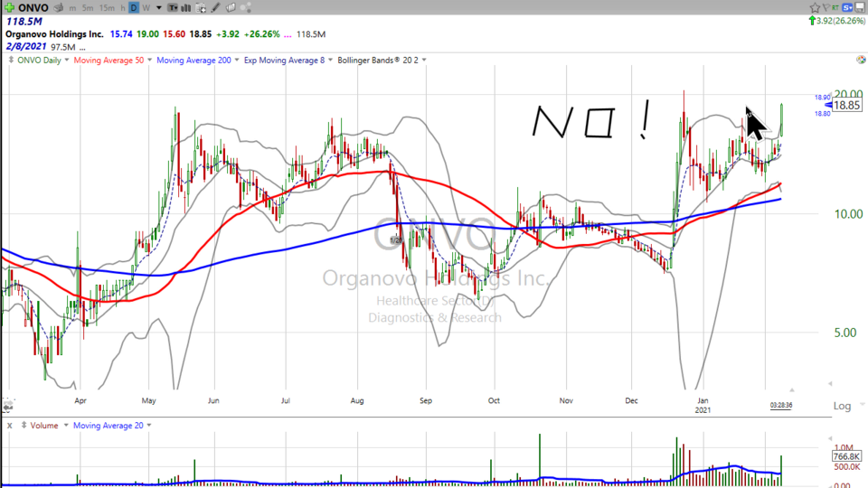Viewport: 868px width, 488px height.
Task: Click the +26.26% percent change value
Action: [262, 34]
